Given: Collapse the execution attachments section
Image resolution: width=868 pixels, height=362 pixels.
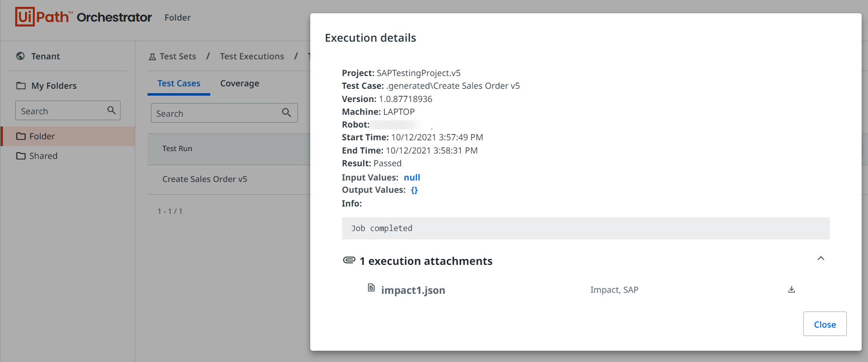Looking at the screenshot, I should coord(821,259).
